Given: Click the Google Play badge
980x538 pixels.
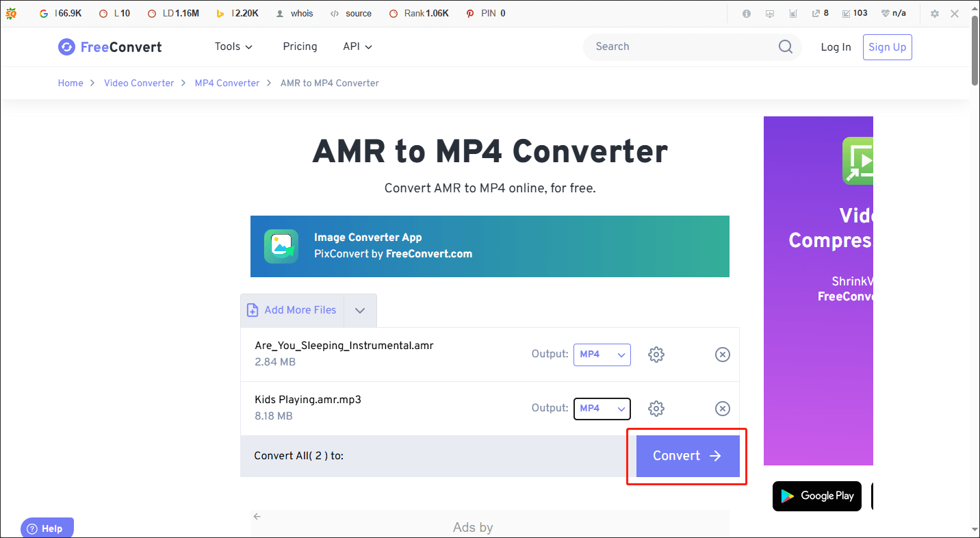Looking at the screenshot, I should (x=816, y=496).
